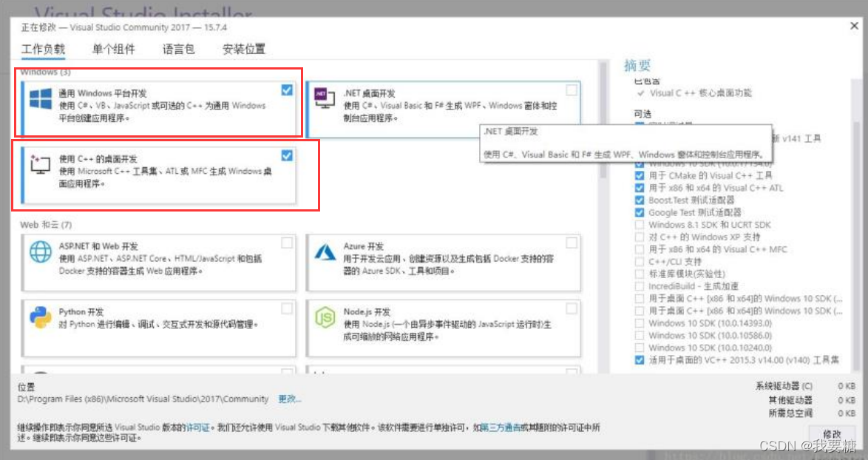Uncheck the 使用 C++ 的桌面开发 workload checkbox
This screenshot has height=460, width=868.
[287, 155]
